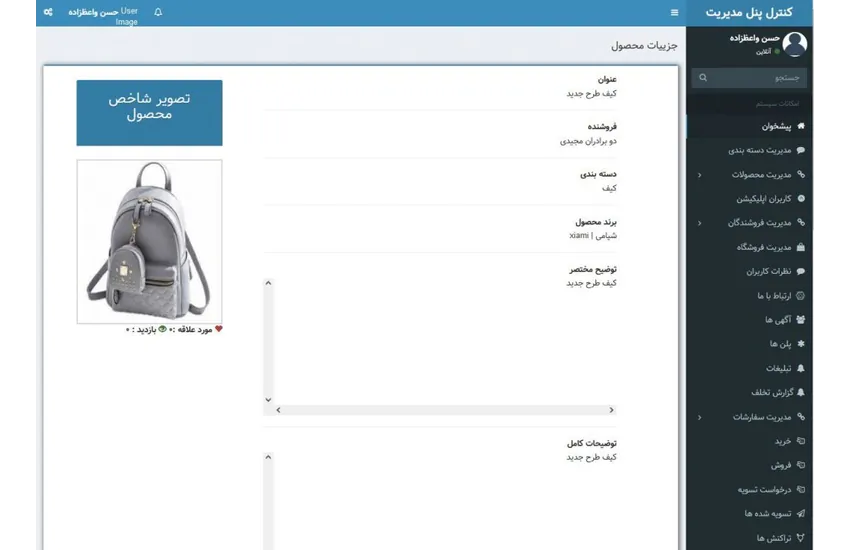
Task: Click the brand value xiami | شیامی
Action: tap(593, 235)
